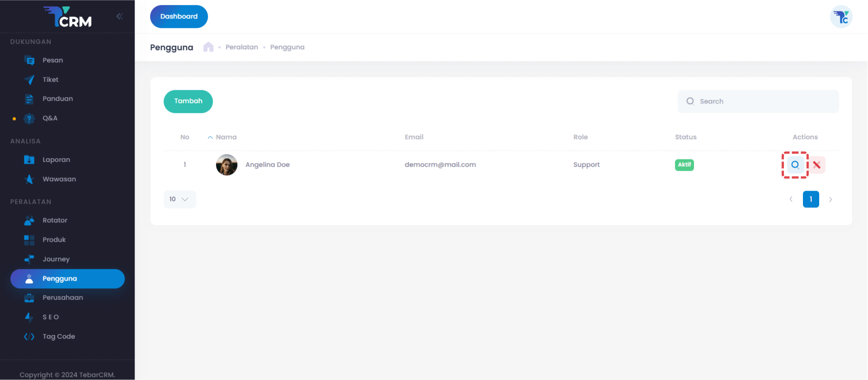
Task: Click the Peralatan breadcrumb link
Action: click(242, 47)
